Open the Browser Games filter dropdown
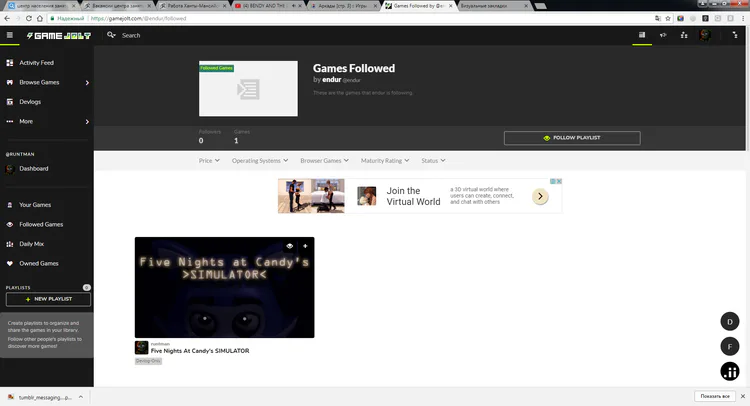The width and height of the screenshot is (750, 406). [x=324, y=161]
